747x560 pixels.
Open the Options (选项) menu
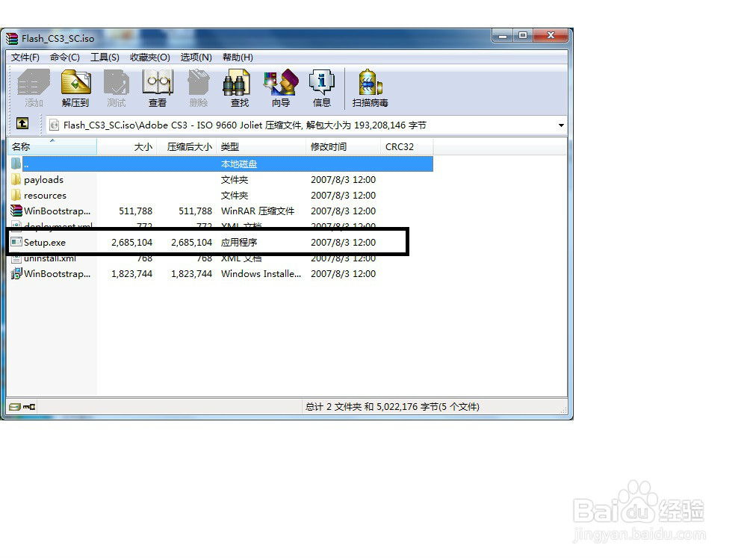pos(196,57)
